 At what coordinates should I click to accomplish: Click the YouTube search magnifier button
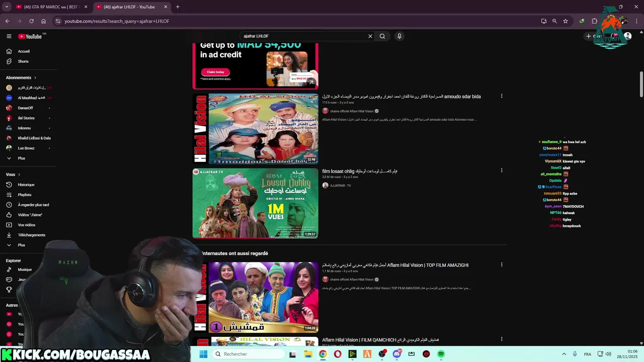tap(382, 36)
